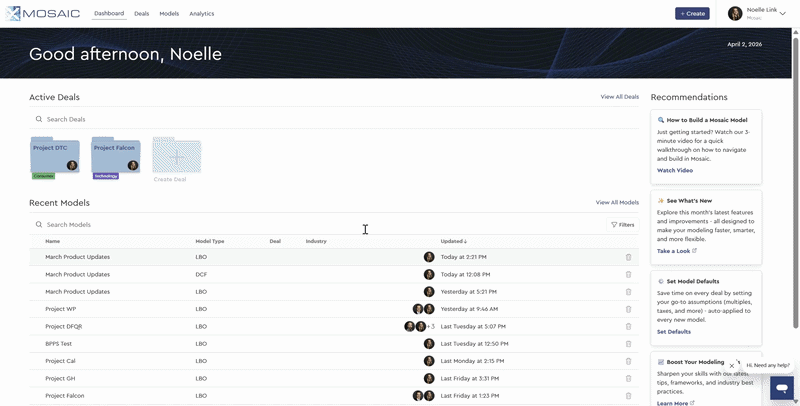Open the Project DTC deal folder
The height and width of the screenshot is (406, 800).
click(55, 157)
